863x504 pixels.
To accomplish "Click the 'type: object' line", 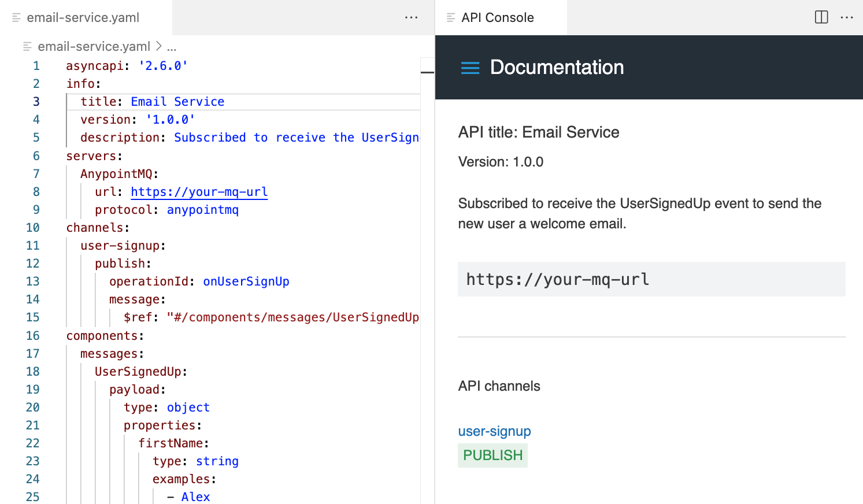I will point(166,407).
